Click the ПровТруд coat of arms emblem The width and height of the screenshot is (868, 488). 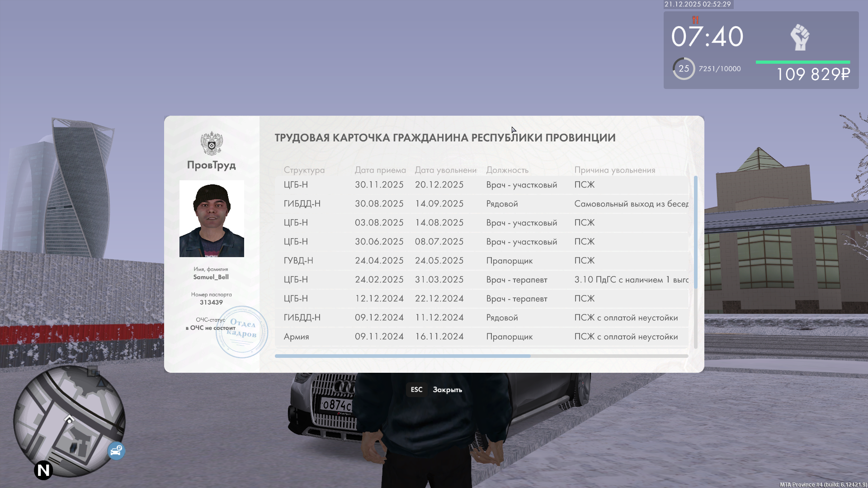(x=211, y=144)
